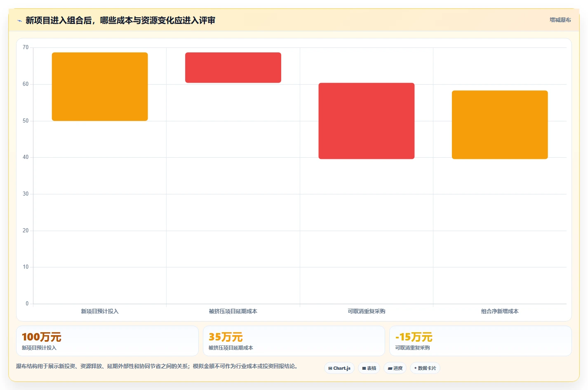588x390 pixels.
Task: Open the 35万元 data card
Action: (294, 341)
